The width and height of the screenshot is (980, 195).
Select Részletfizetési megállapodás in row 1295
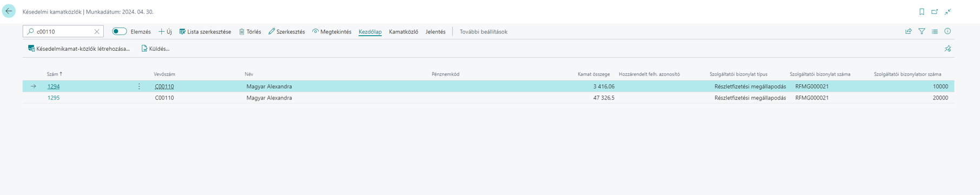pos(750,98)
